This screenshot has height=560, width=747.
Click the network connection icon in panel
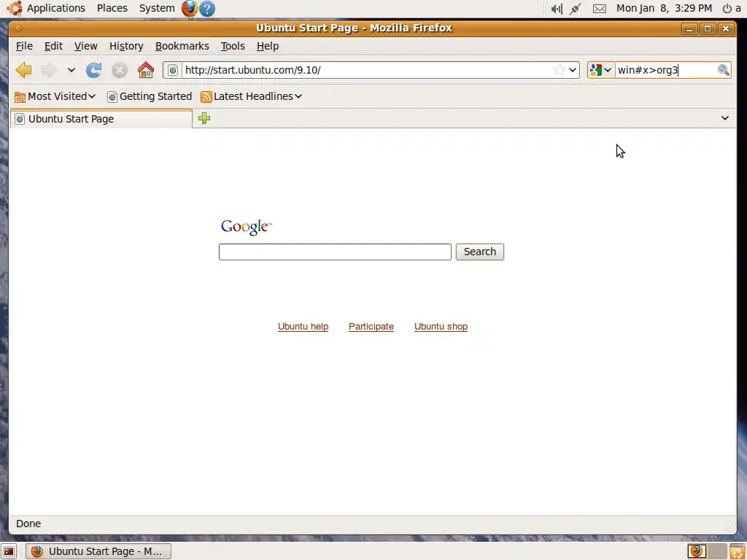[x=576, y=9]
